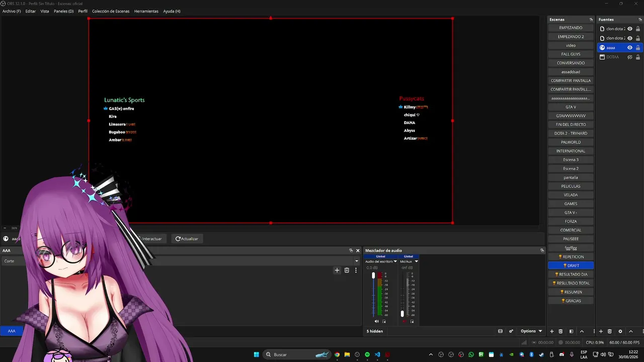Open scene filters icon in Escenas toolbar
Viewport: 644px width, 362px height.
click(571, 331)
